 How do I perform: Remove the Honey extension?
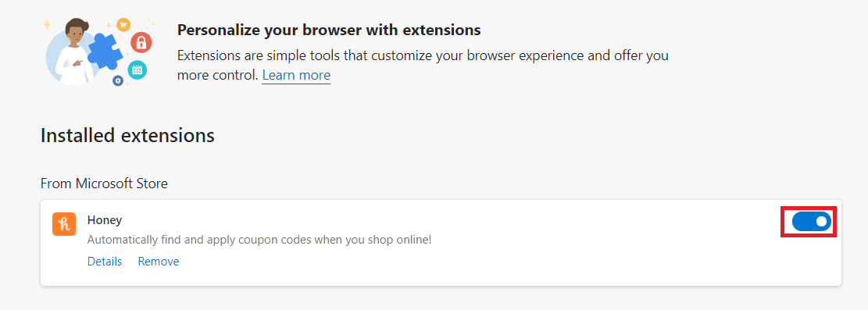tap(159, 262)
